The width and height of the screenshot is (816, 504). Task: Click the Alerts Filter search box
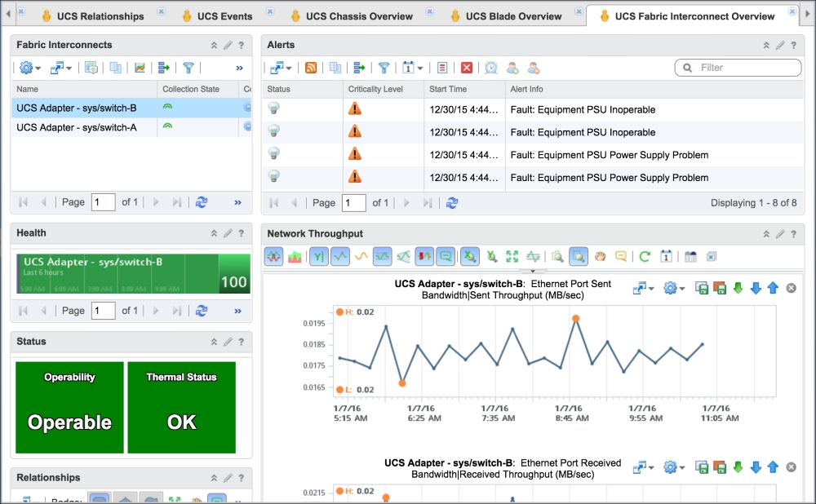click(x=738, y=68)
